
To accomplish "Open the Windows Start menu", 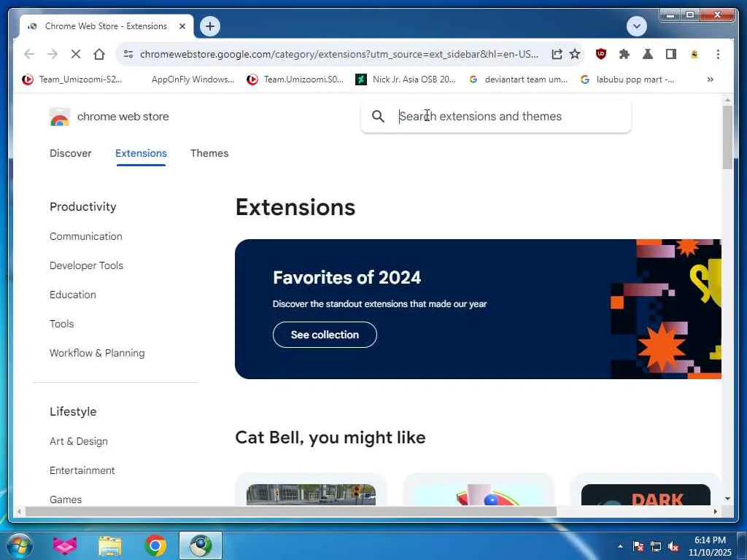I will point(20,546).
